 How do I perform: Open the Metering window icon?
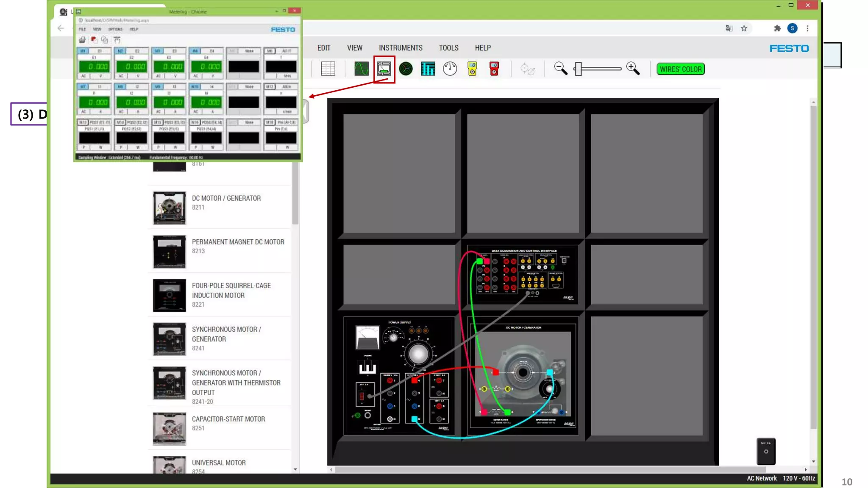coord(384,69)
